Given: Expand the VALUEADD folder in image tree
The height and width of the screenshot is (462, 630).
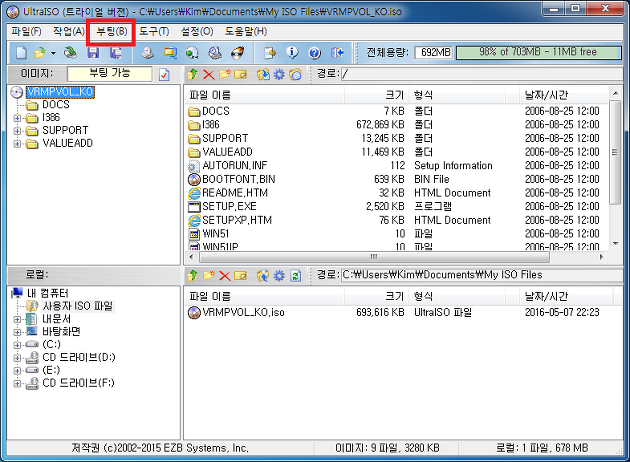Looking at the screenshot, I should click(x=17, y=144).
